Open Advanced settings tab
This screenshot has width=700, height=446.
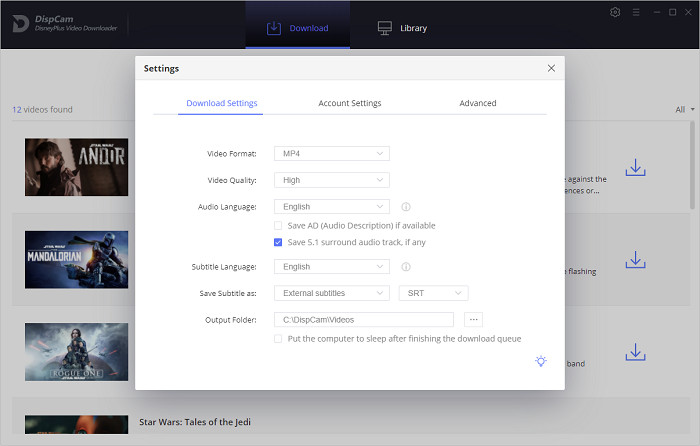pos(478,103)
